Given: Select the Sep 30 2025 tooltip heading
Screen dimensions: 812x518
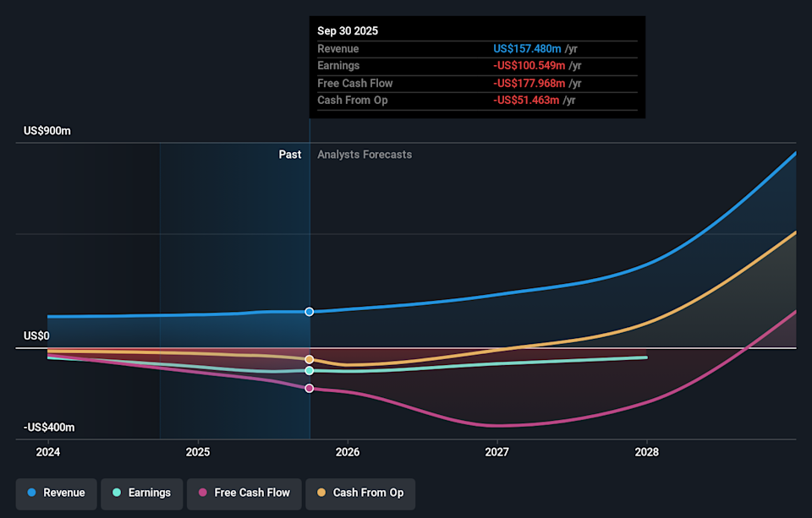Looking at the screenshot, I should coord(348,30).
